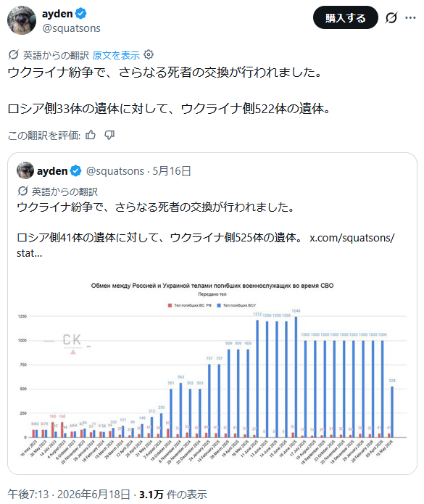
Task: Click the blue legend swatch in chart
Action: pyautogui.click(x=219, y=305)
